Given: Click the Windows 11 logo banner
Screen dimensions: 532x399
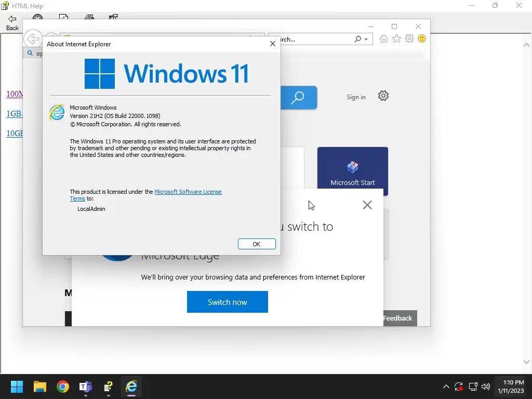Looking at the screenshot, I should (x=166, y=74).
